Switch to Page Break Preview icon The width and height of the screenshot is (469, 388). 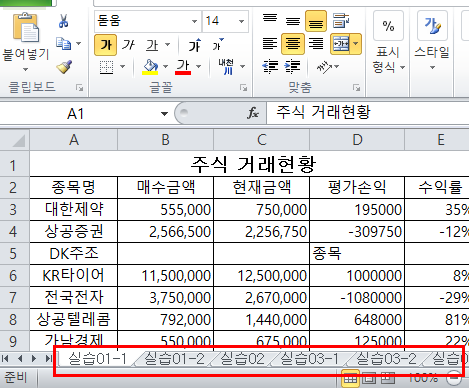(x=387, y=379)
